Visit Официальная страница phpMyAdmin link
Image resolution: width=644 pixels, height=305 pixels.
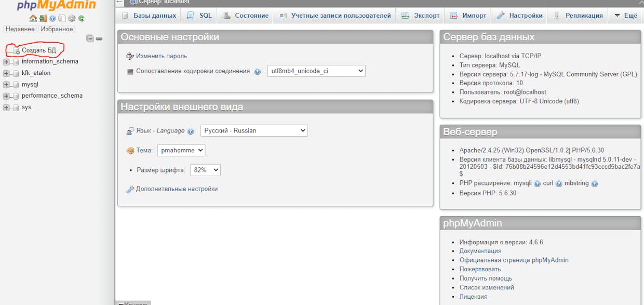(514, 260)
